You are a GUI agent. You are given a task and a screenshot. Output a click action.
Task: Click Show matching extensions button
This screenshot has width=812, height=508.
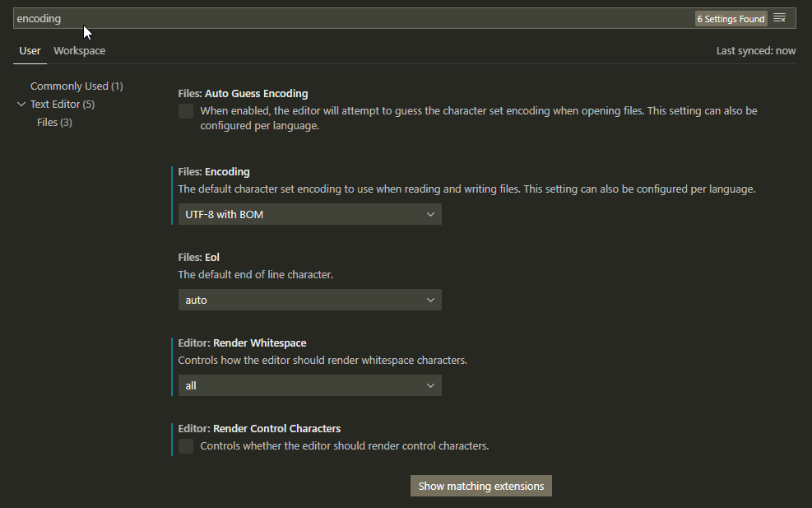tap(481, 486)
